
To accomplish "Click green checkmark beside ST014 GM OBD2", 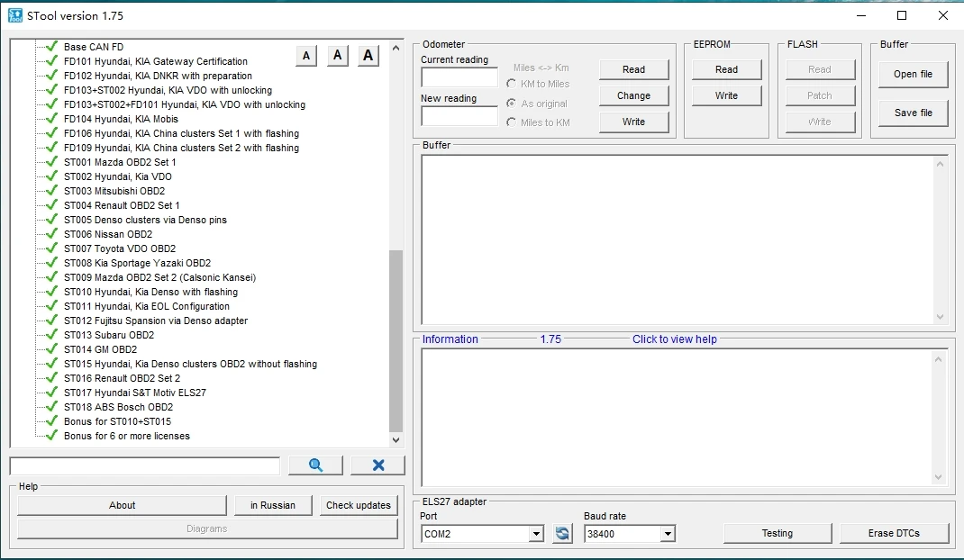I will click(x=51, y=349).
